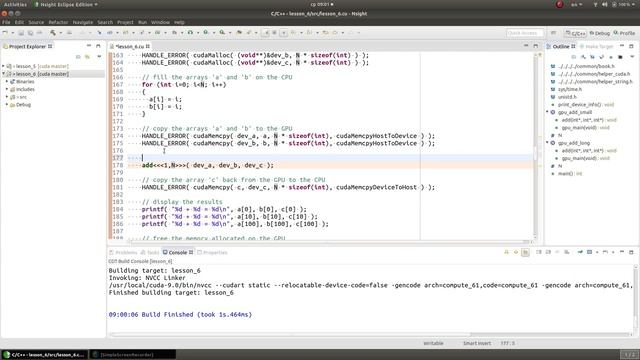Image resolution: width=640 pixels, height=360 pixels.
Task: Open the New wizard dropdown arrow
Action: pyautogui.click(x=12, y=33)
